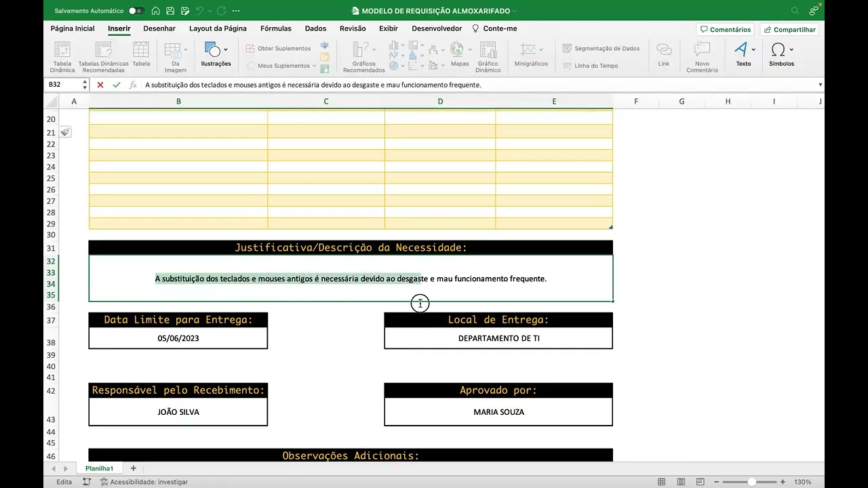Switch to the Desenvolvedor tab

click(437, 28)
